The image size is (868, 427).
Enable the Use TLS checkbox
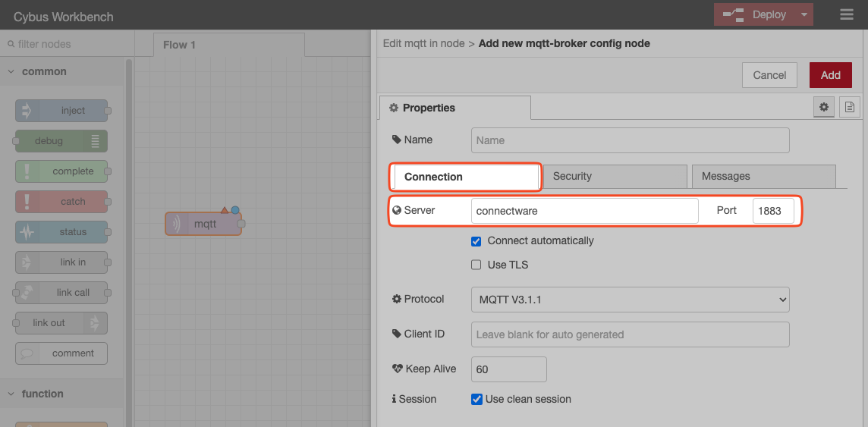[x=476, y=265]
